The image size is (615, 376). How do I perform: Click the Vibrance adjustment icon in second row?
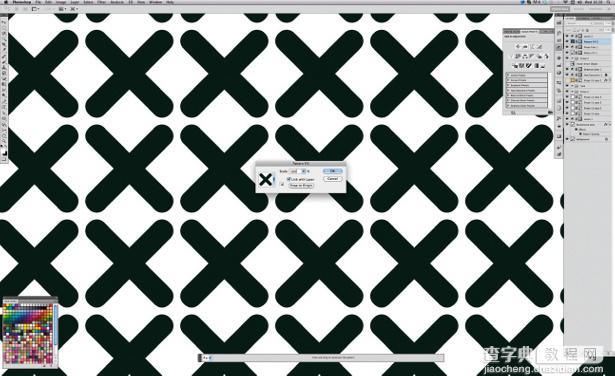(x=514, y=56)
